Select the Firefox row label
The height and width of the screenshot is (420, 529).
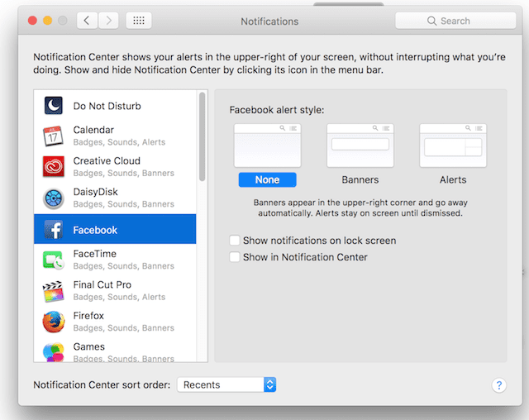click(88, 316)
